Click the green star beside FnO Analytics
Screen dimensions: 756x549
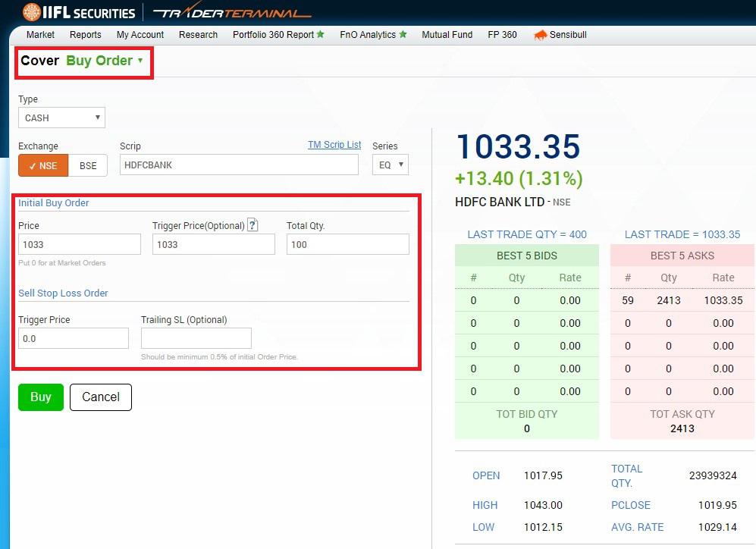click(x=403, y=35)
